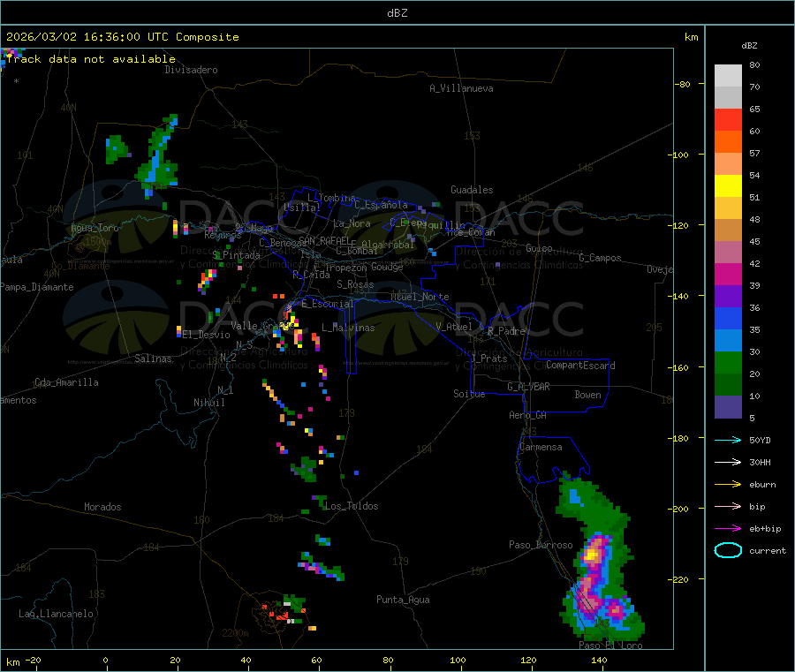The height and width of the screenshot is (672, 795).
Task: Click the Divisadero map label
Action: (x=191, y=70)
